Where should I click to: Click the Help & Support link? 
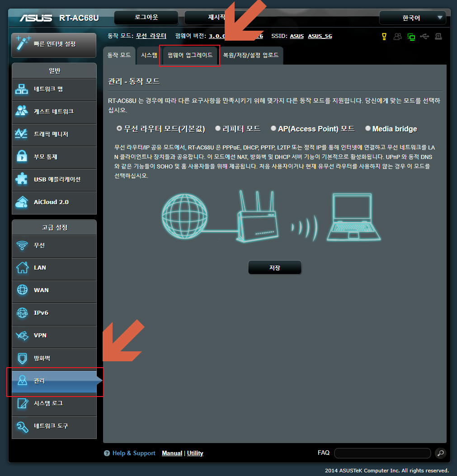pos(134,453)
